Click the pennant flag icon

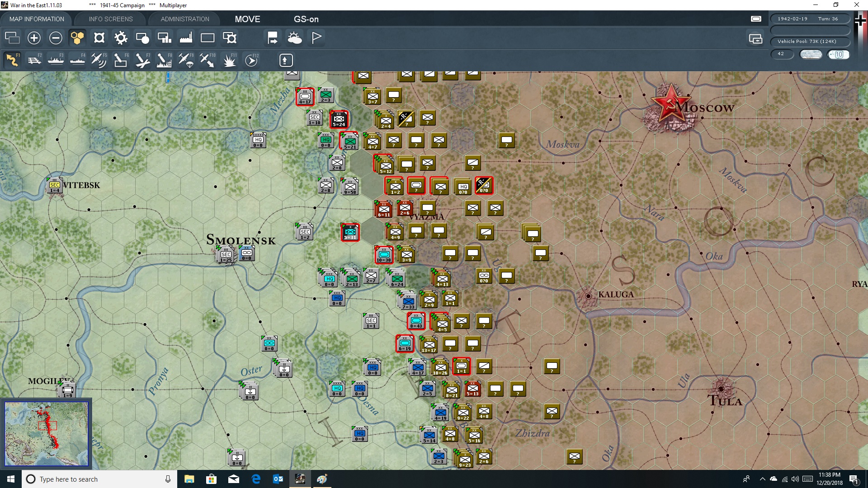(x=316, y=38)
